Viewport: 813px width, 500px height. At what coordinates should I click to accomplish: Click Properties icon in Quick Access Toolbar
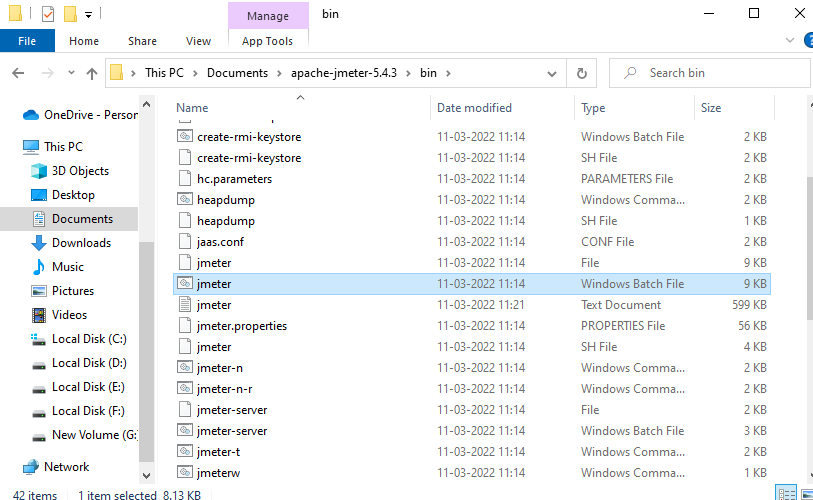tap(48, 13)
